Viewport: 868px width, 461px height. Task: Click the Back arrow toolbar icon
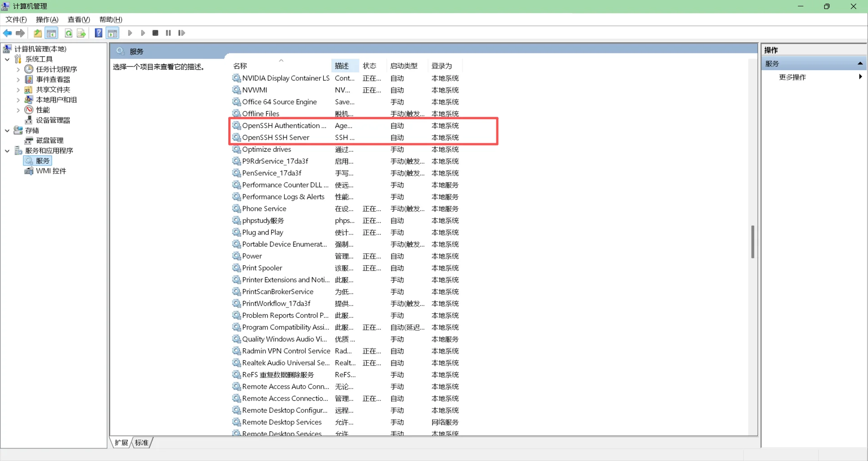coord(7,33)
